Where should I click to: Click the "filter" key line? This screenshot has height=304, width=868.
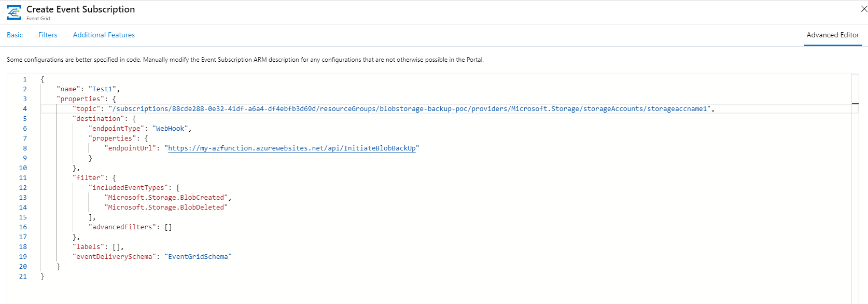click(x=94, y=178)
